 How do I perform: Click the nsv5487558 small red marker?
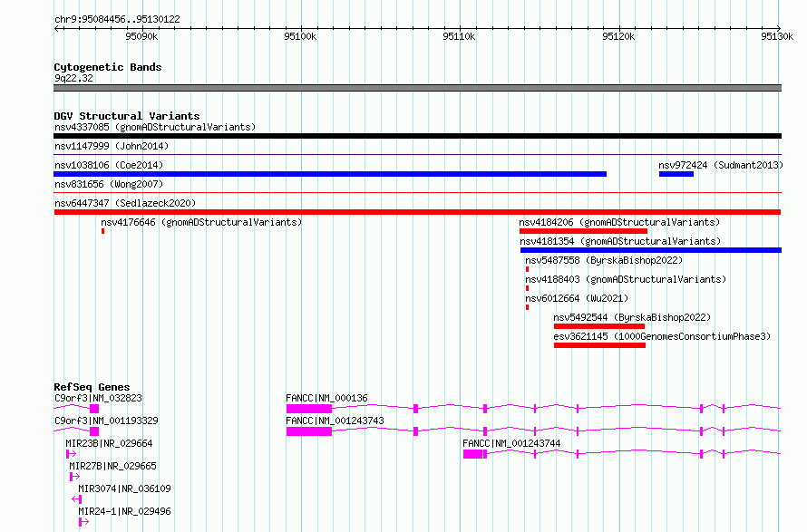click(x=527, y=269)
